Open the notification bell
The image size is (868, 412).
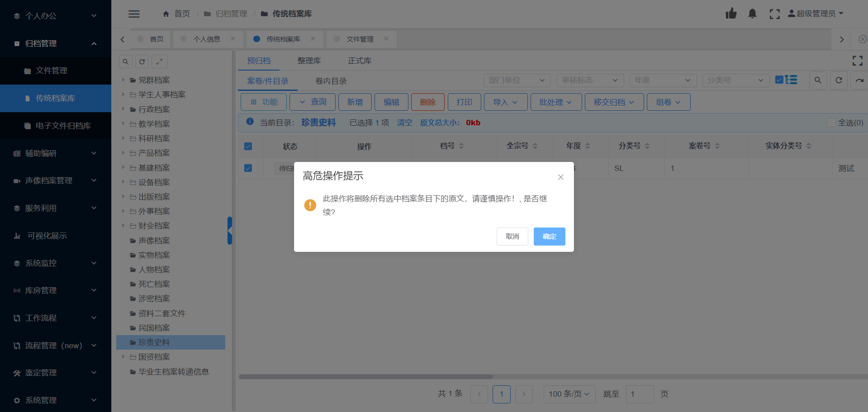point(752,14)
